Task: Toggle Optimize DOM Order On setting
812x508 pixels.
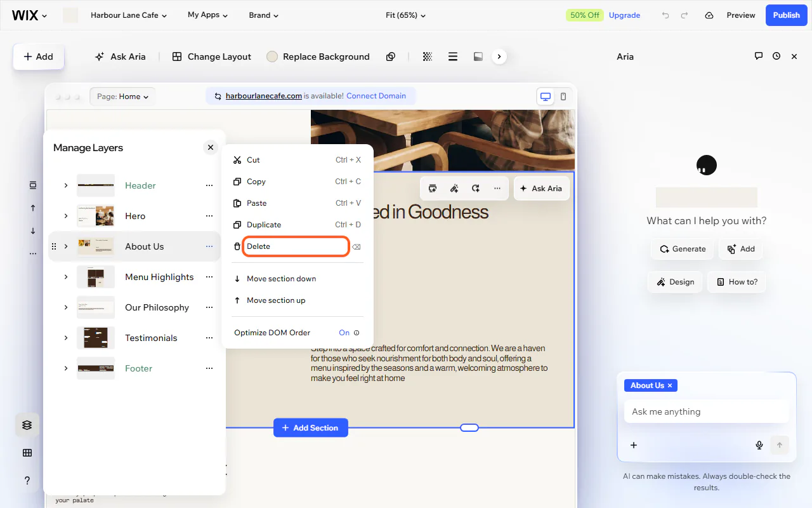Action: pos(344,333)
